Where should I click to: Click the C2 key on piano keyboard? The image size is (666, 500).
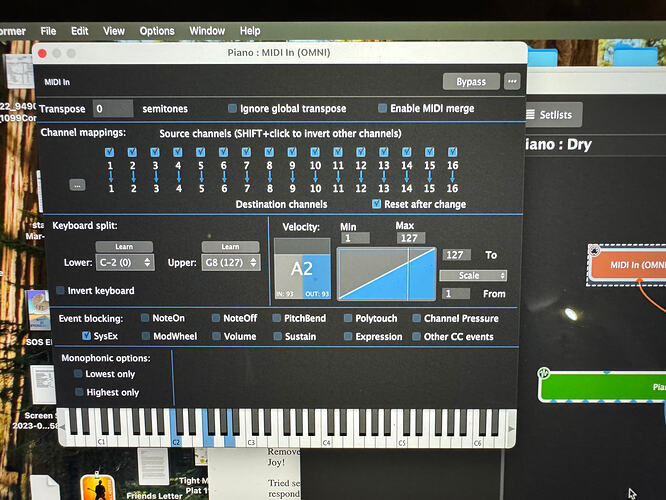tap(176, 442)
